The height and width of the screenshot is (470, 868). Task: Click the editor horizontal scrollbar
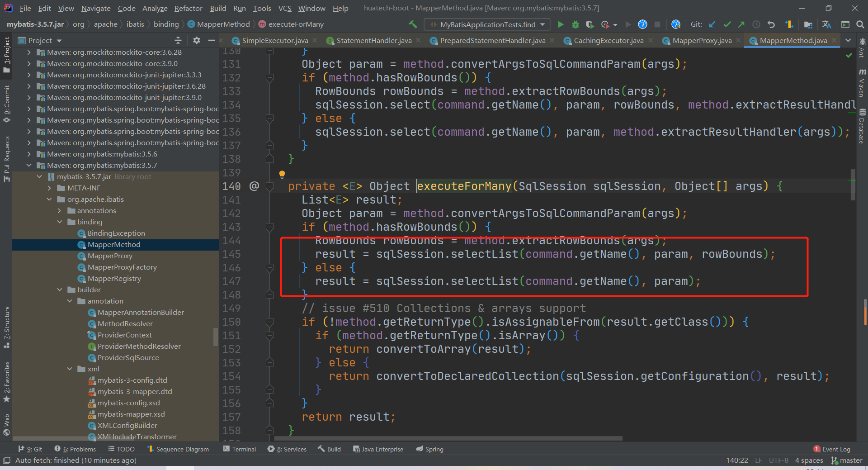[x=448, y=438]
